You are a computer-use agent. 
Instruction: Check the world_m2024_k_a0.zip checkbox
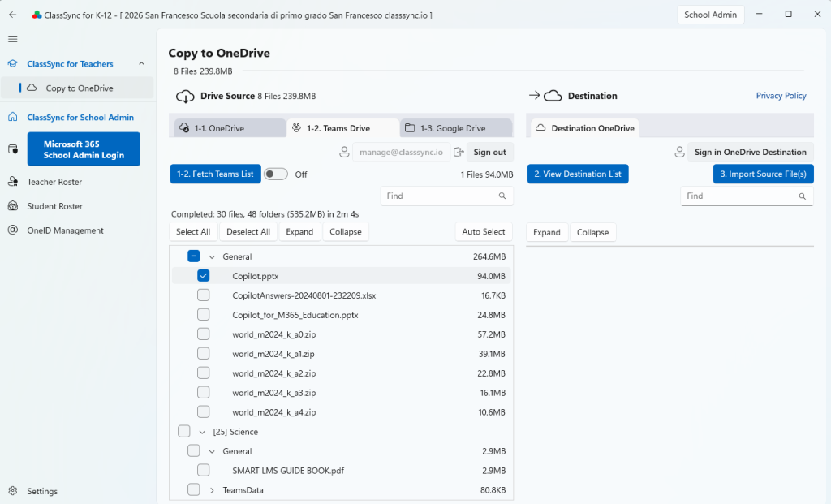[204, 334]
